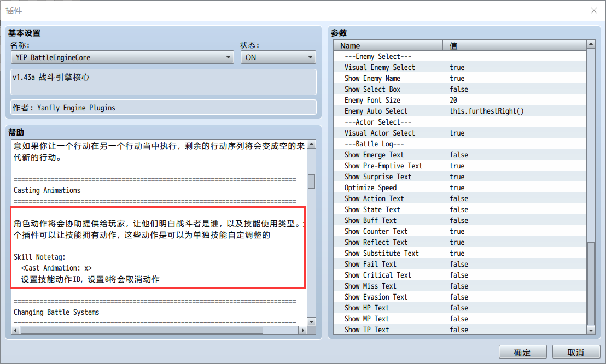Viewport: 606px width, 364px height.
Task: Click the 作者: Yanfly Engine Plugins text
Action: 64,108
